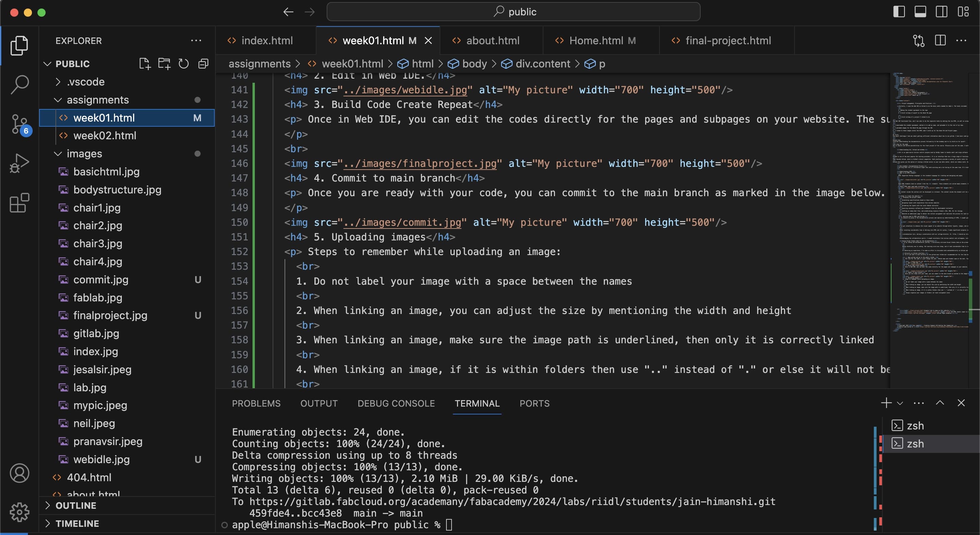
Task: Open the new terminal launch profile dropdown
Action: pos(900,403)
